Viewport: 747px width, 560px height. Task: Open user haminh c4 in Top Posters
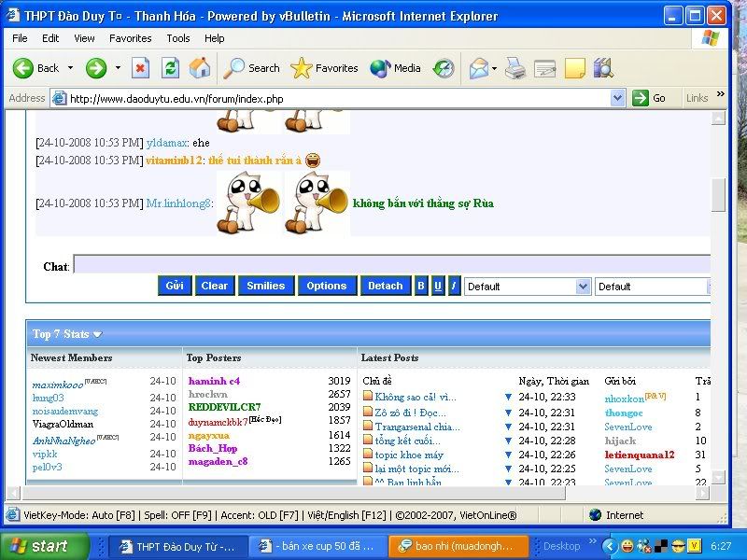pyautogui.click(x=214, y=381)
